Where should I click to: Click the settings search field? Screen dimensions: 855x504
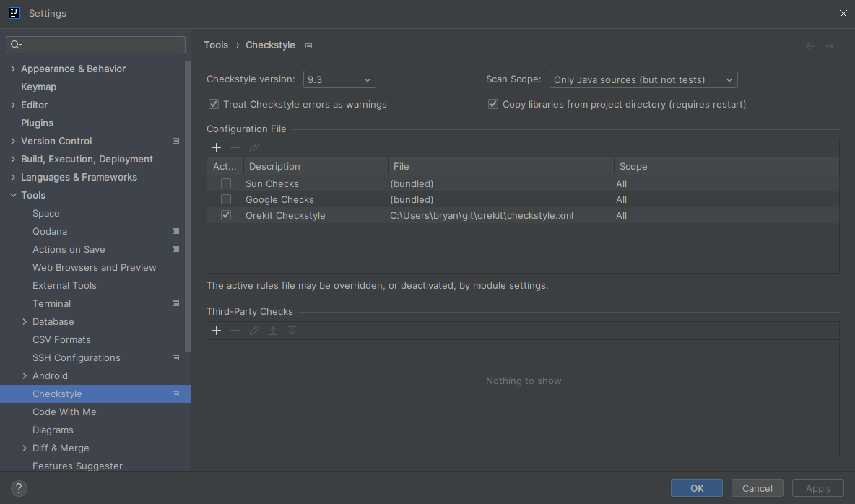click(95, 44)
